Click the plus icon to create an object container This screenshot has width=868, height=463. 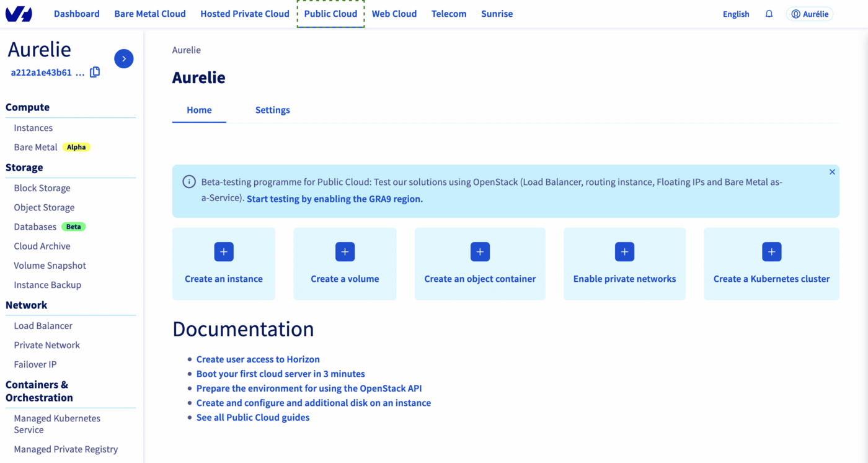(479, 252)
